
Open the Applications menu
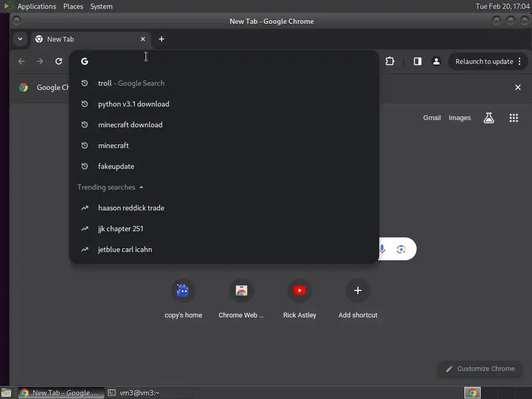(37, 6)
